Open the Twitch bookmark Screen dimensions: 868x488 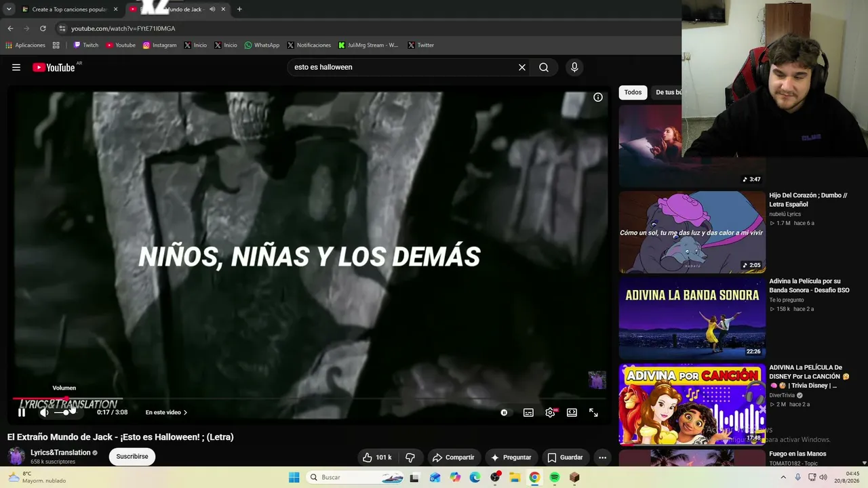[x=86, y=45]
